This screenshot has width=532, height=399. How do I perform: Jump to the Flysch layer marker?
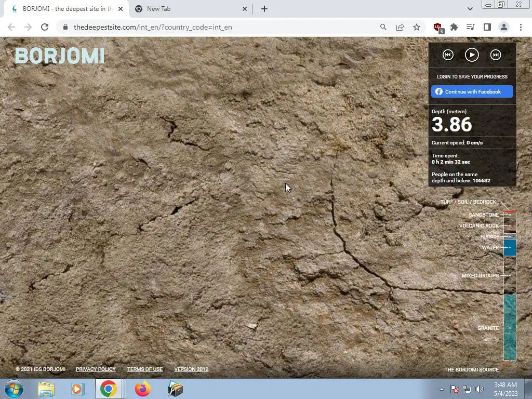pyautogui.click(x=489, y=236)
